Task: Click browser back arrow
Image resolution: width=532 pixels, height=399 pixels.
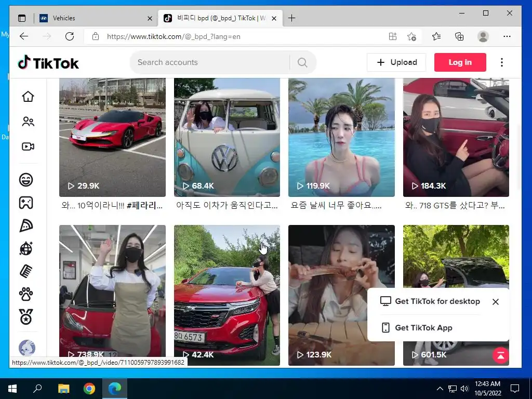Action: tap(24, 36)
